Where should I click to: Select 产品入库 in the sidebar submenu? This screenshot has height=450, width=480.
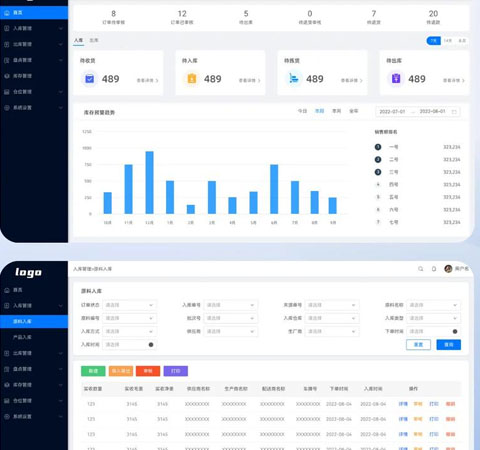tap(22, 337)
